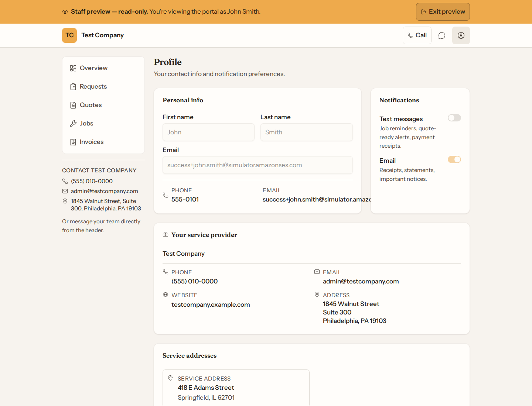Click the phone icon next to 555-0101

point(166,195)
